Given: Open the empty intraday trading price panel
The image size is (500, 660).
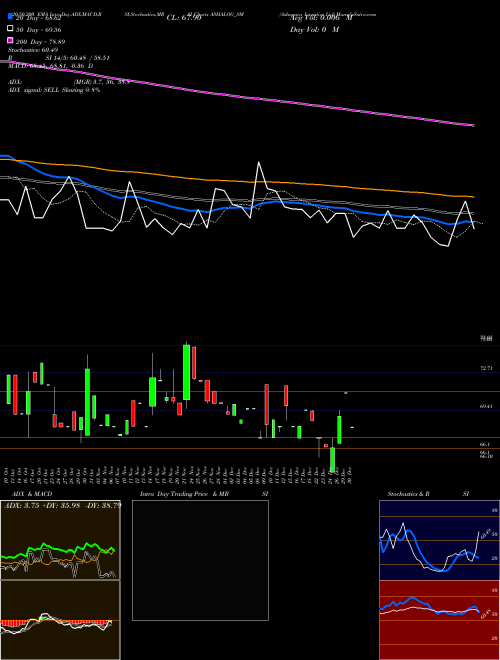Looking at the screenshot, I should coord(200,560).
